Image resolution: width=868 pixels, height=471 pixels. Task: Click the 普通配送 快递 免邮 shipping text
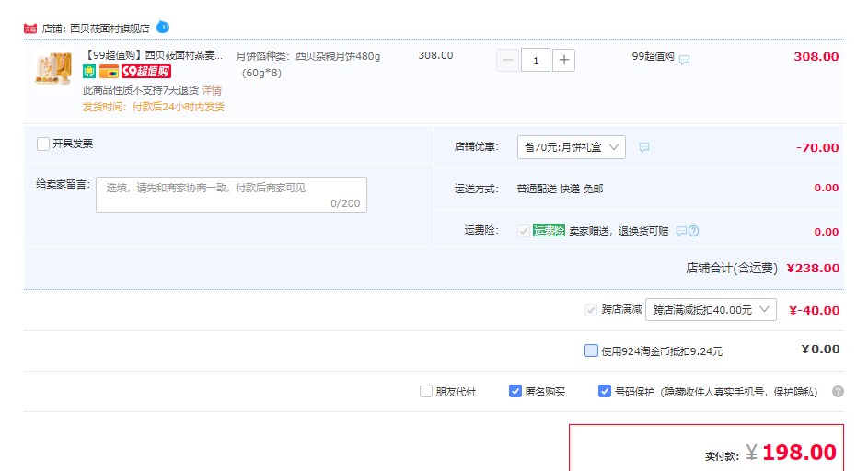tap(560, 189)
